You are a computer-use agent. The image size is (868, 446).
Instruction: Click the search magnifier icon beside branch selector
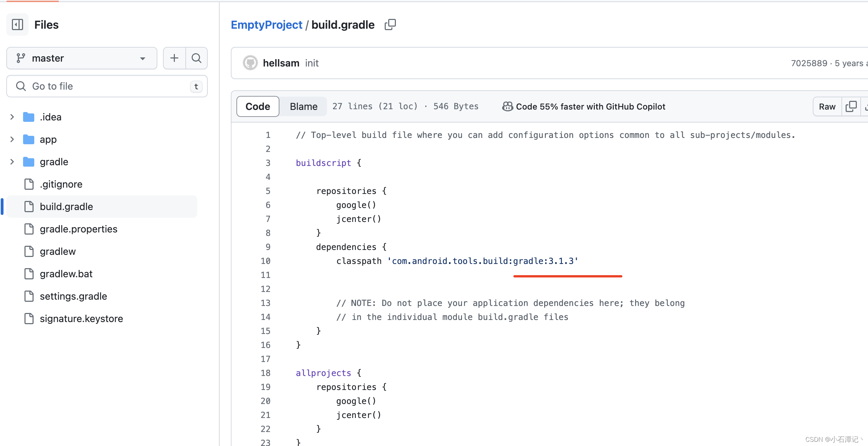click(197, 58)
